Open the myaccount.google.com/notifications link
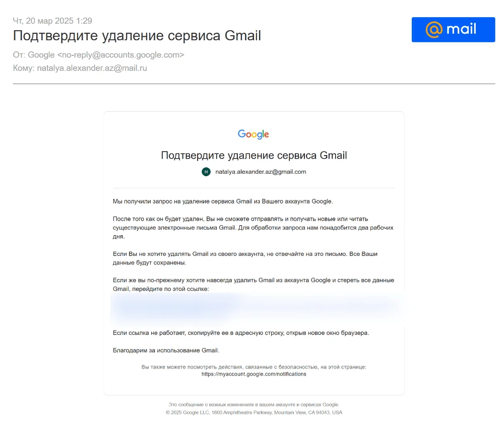 (254, 374)
